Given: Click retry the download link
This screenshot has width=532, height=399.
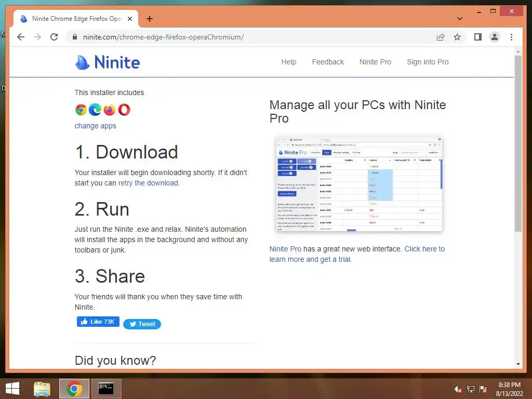Looking at the screenshot, I should [148, 183].
